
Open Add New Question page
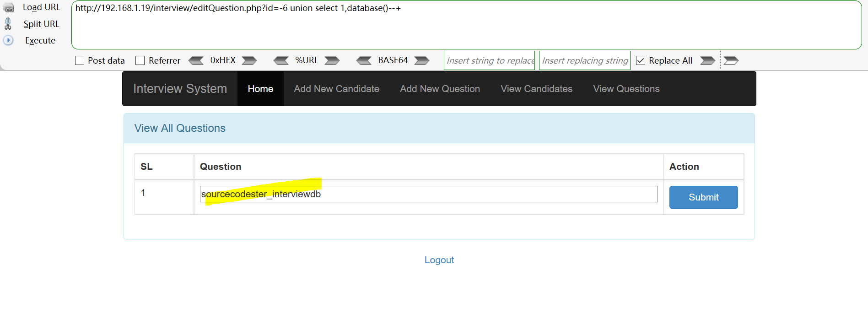(x=440, y=89)
